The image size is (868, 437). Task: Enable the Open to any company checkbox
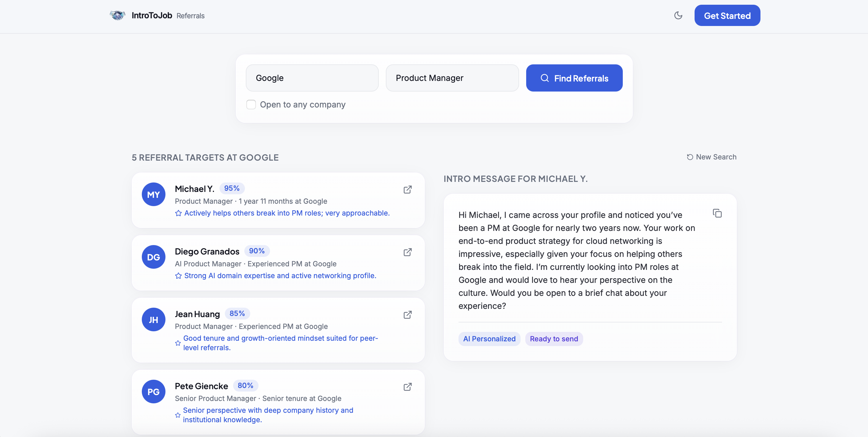pyautogui.click(x=251, y=105)
